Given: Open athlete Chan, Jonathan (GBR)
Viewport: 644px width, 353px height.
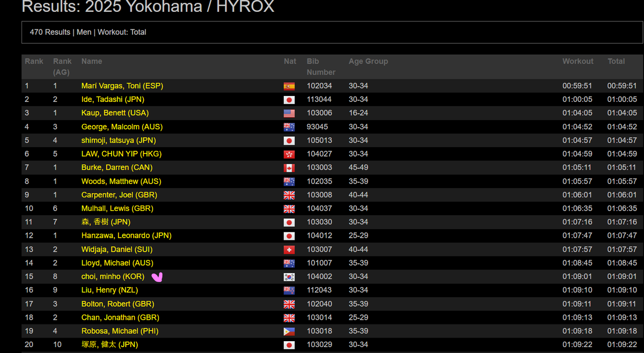Looking at the screenshot, I should tap(120, 318).
